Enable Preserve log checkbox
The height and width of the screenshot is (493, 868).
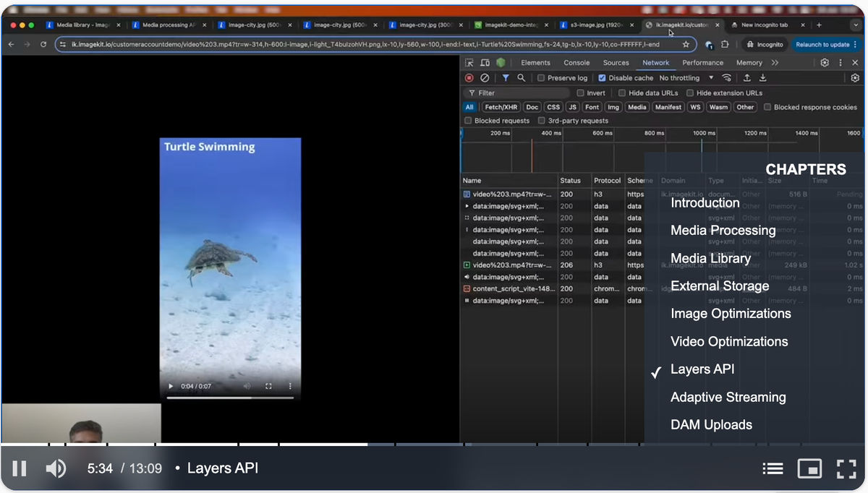coord(541,78)
